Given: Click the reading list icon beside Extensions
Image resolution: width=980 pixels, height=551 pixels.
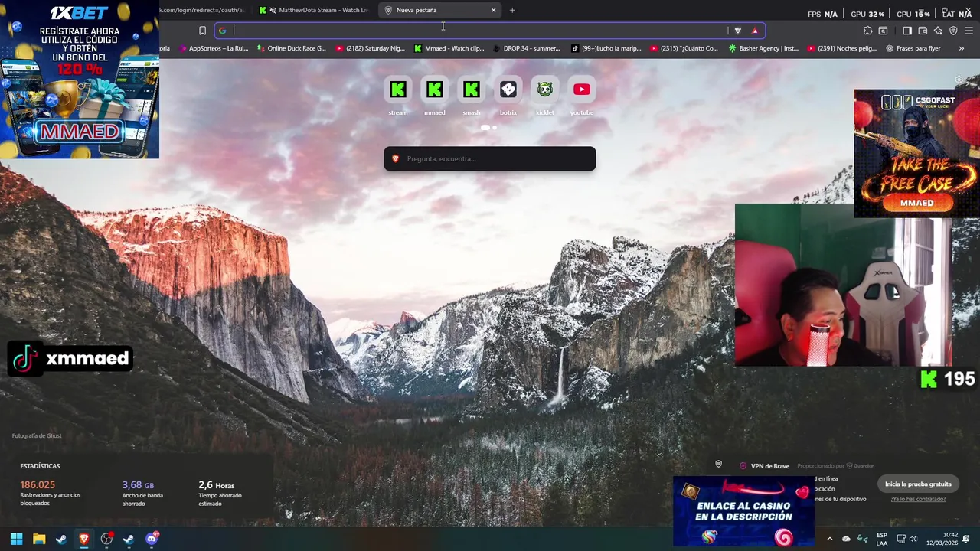Looking at the screenshot, I should [883, 31].
